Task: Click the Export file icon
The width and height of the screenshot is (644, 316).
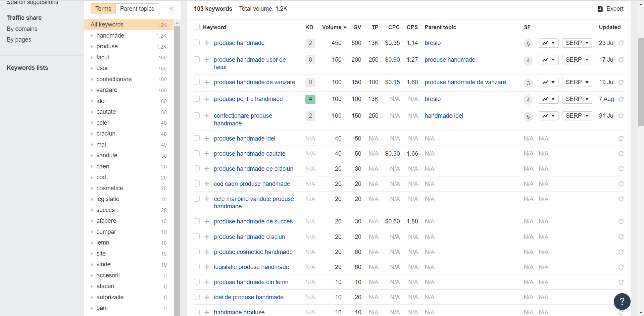Action: coord(600,9)
